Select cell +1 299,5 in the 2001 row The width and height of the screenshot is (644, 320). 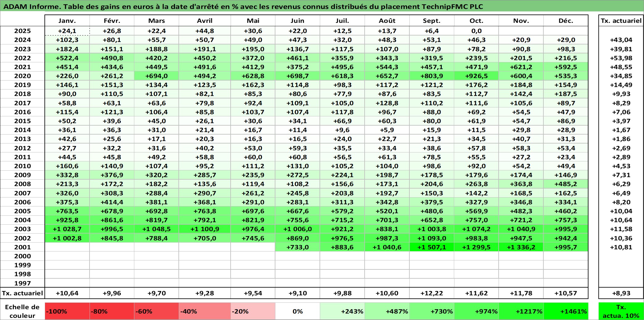click(x=476, y=247)
